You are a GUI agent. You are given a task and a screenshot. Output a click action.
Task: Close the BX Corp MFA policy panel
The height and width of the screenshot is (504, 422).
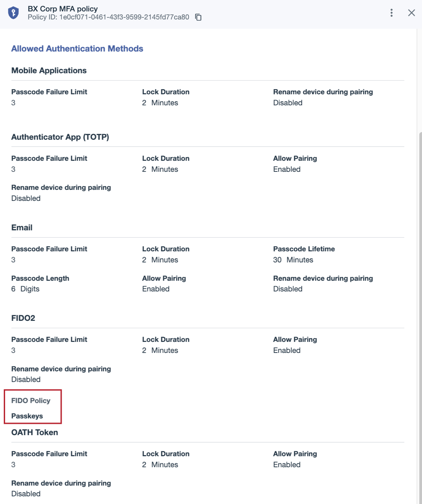(x=411, y=13)
